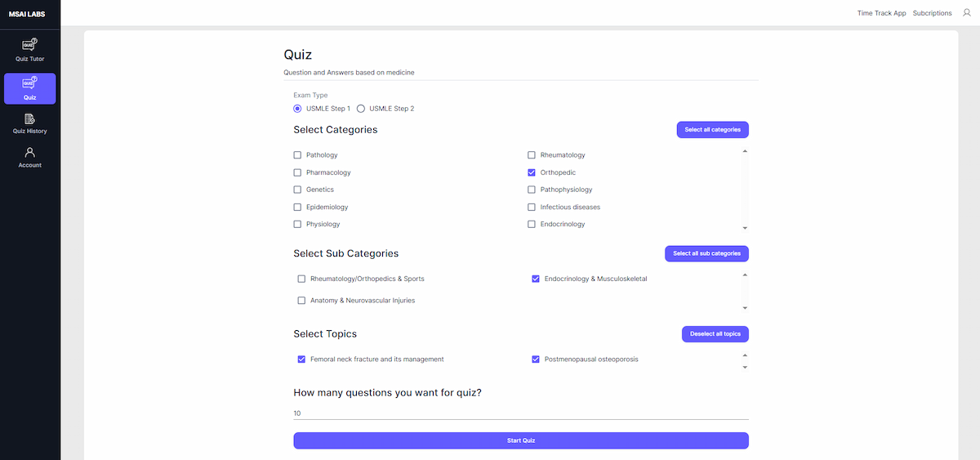Screen dimensions: 980x460
Task: Focus the number of questions input field
Action: click(x=520, y=413)
